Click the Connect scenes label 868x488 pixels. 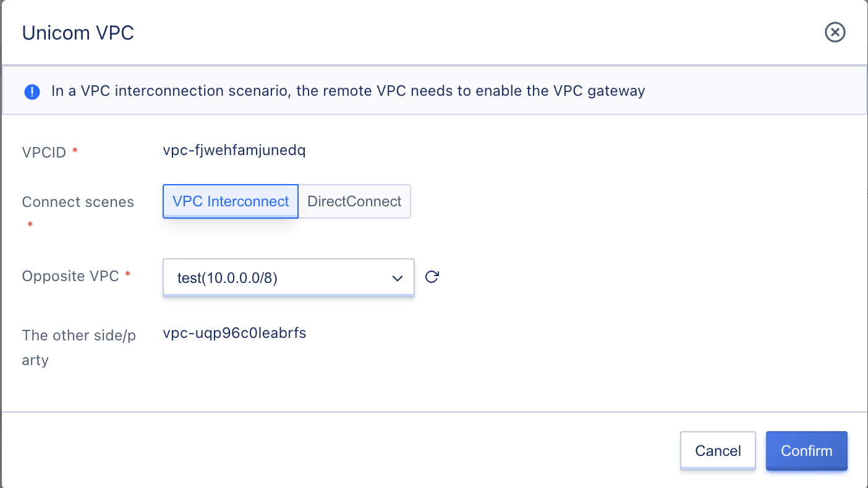point(78,203)
